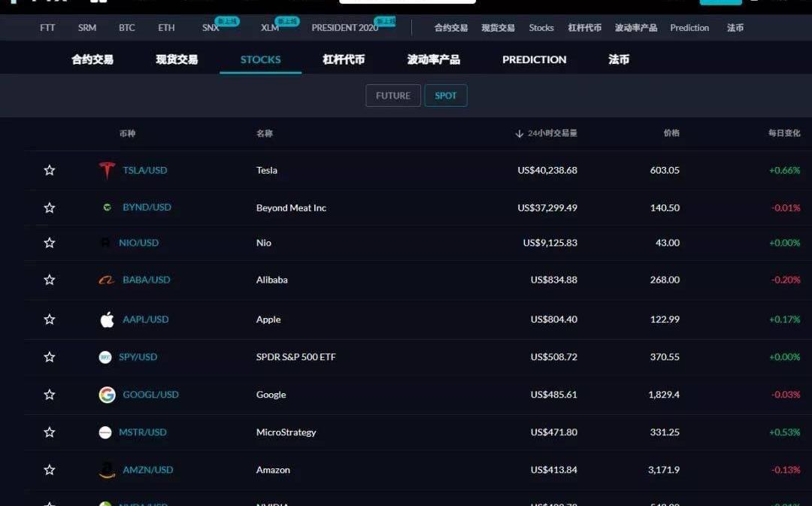Open the PREDICTION main tab
The width and height of the screenshot is (812, 506).
pyautogui.click(x=534, y=59)
